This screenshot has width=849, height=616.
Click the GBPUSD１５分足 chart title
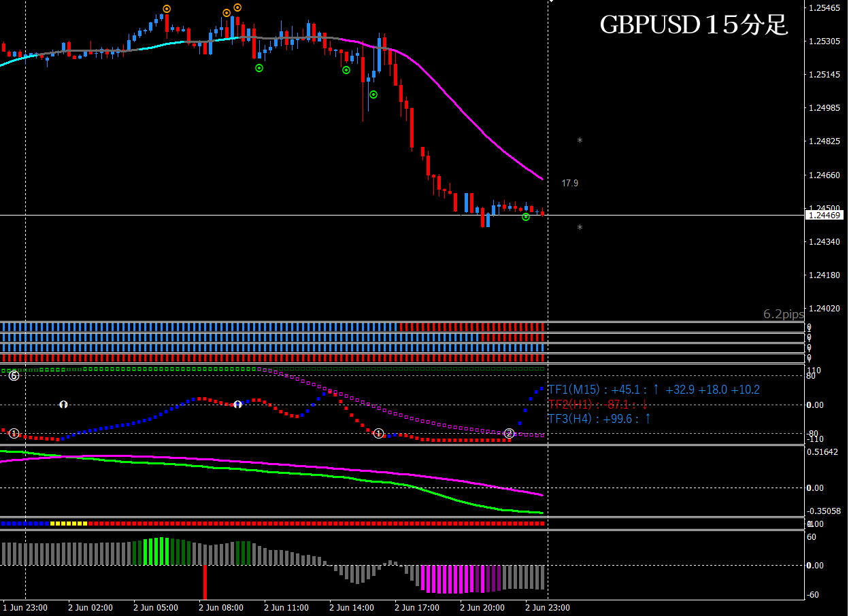click(x=693, y=25)
